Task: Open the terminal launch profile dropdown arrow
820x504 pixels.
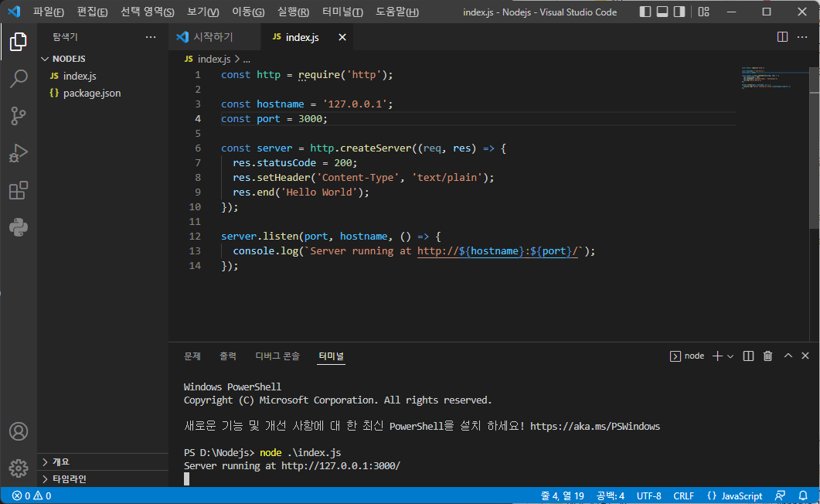Action: (x=730, y=356)
